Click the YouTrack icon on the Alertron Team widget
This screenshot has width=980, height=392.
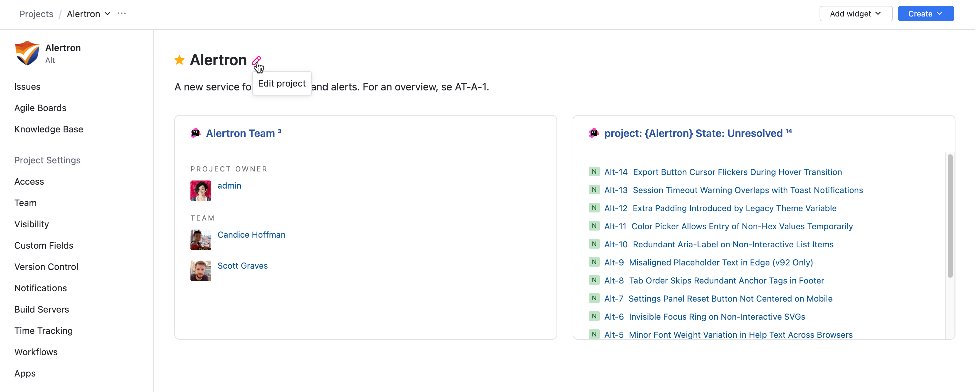click(196, 132)
